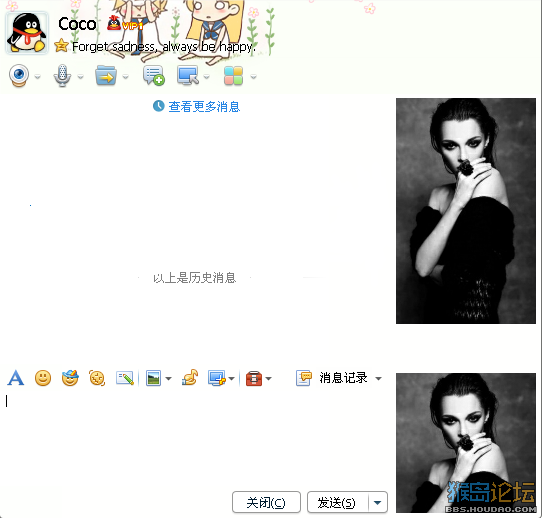Expand remote desktop options arrow
The width and height of the screenshot is (542, 518).
click(207, 77)
